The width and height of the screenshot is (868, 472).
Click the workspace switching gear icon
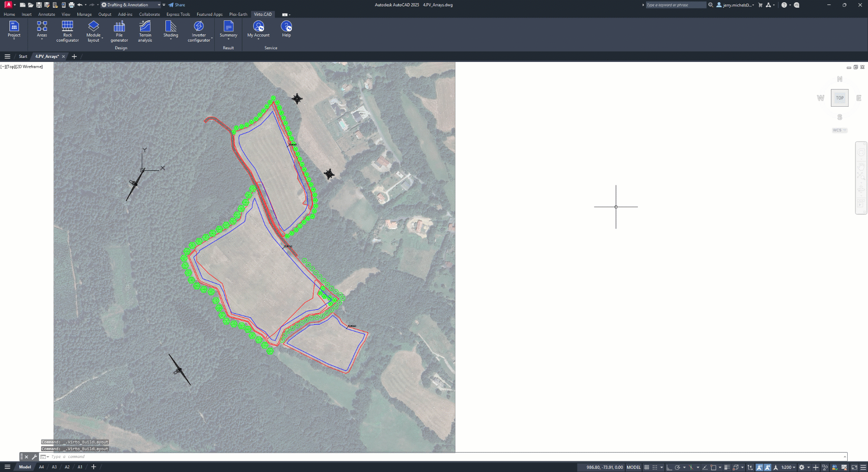pyautogui.click(x=802, y=467)
